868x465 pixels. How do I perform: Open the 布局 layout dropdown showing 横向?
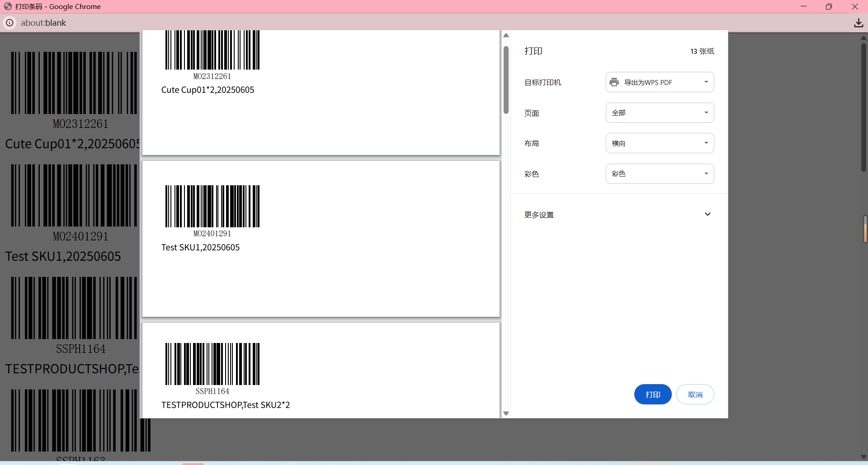(x=660, y=143)
